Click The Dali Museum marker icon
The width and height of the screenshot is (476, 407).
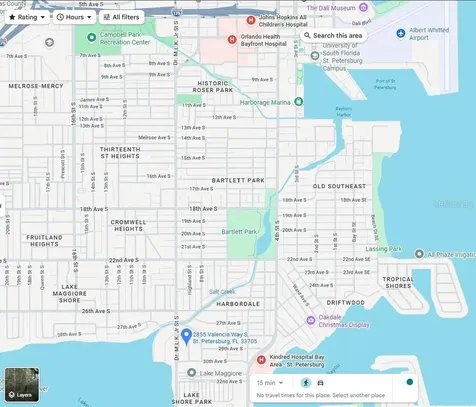coord(364,7)
